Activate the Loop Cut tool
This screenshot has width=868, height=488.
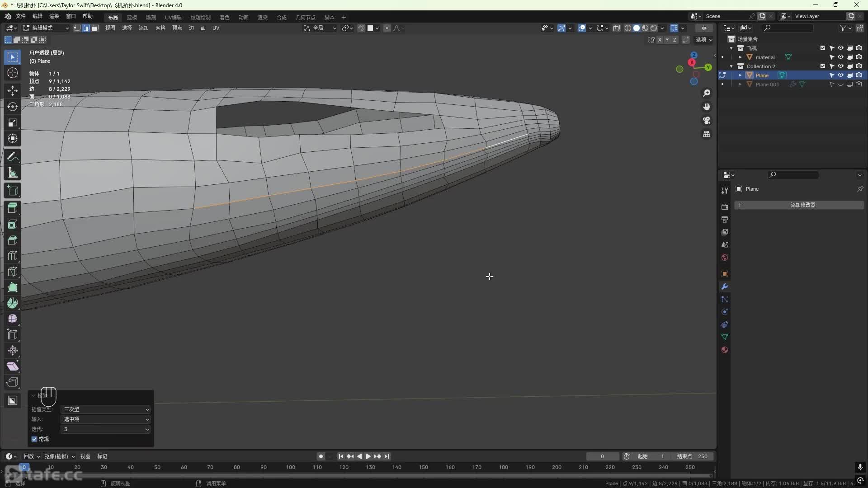point(12,256)
